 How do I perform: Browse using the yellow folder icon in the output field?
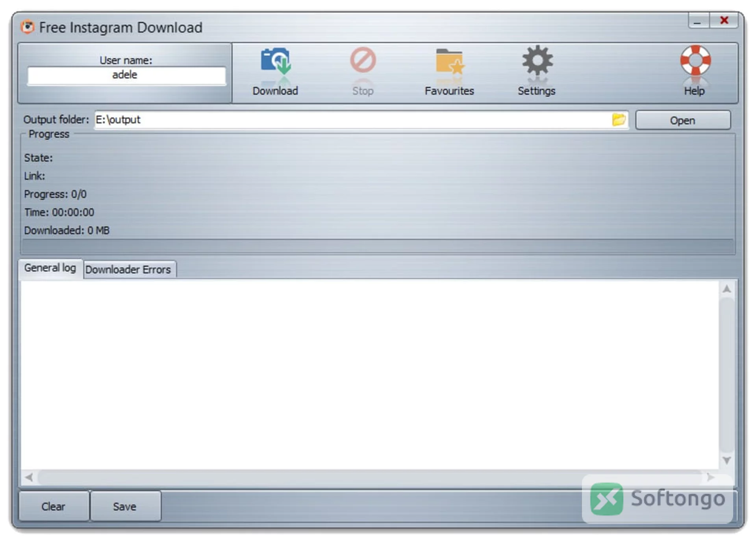pyautogui.click(x=619, y=120)
